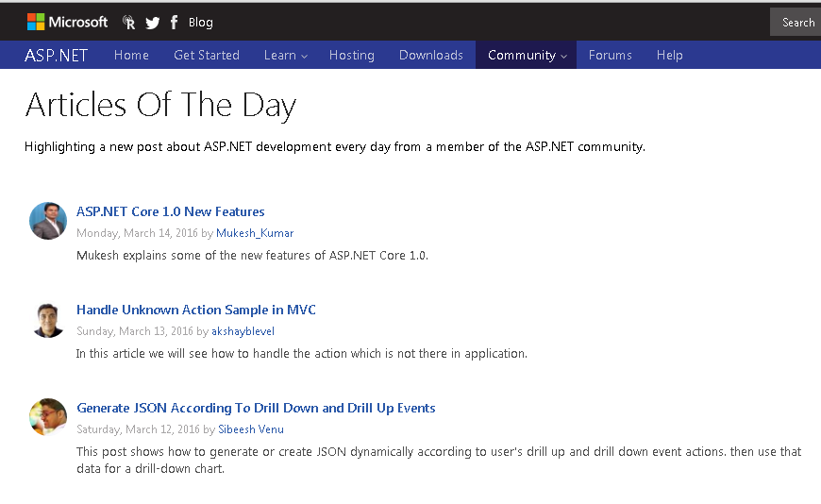The height and width of the screenshot is (504, 821).
Task: Click Sibeesh Venu's avatar photo
Action: pos(48,417)
